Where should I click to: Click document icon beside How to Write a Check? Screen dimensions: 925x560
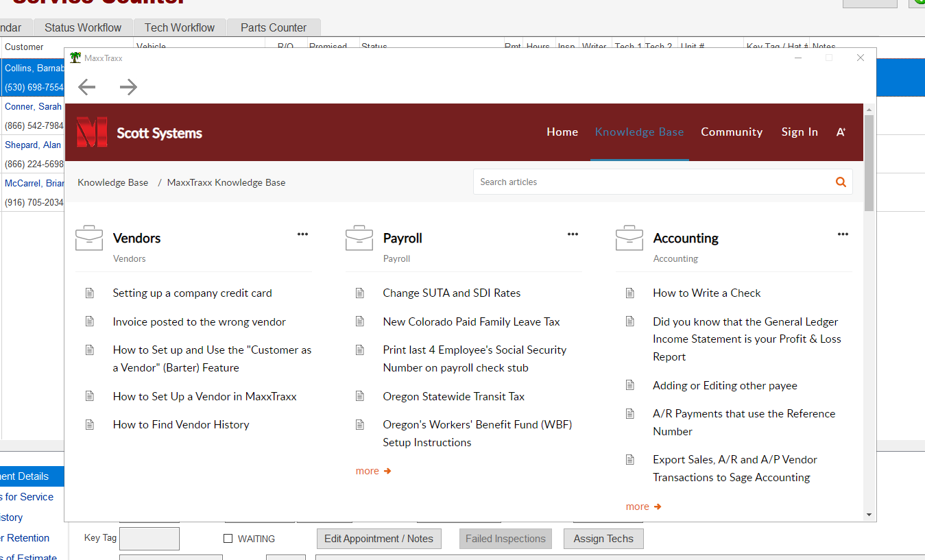629,293
